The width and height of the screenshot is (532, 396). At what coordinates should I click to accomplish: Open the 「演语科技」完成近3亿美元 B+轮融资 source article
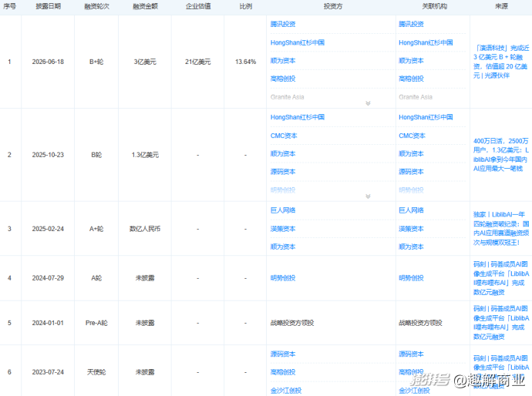501,62
